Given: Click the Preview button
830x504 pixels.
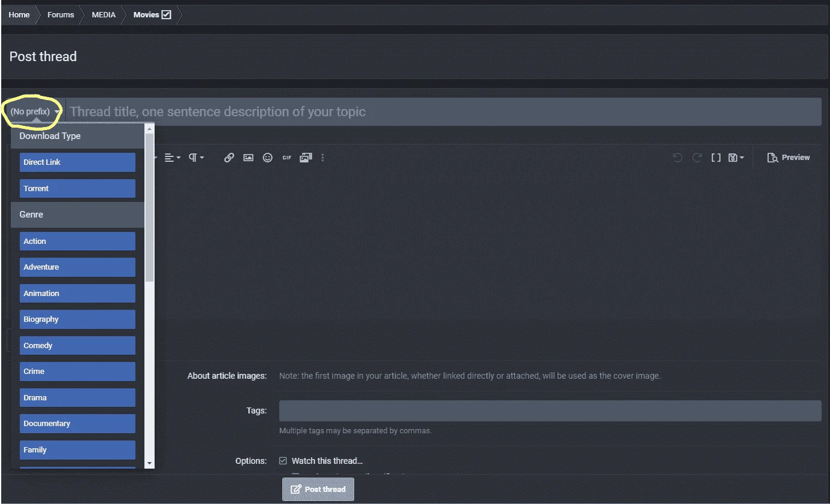Looking at the screenshot, I should pyautogui.click(x=789, y=158).
